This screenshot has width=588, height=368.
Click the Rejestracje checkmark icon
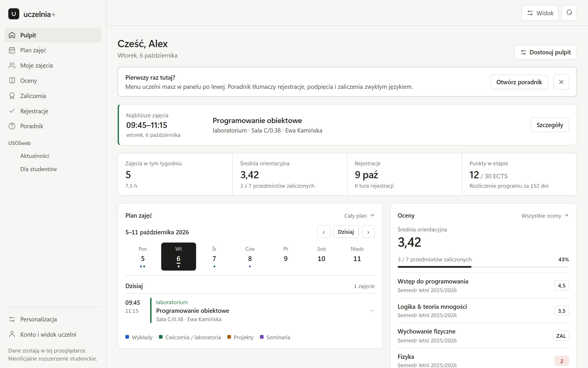[x=12, y=111]
